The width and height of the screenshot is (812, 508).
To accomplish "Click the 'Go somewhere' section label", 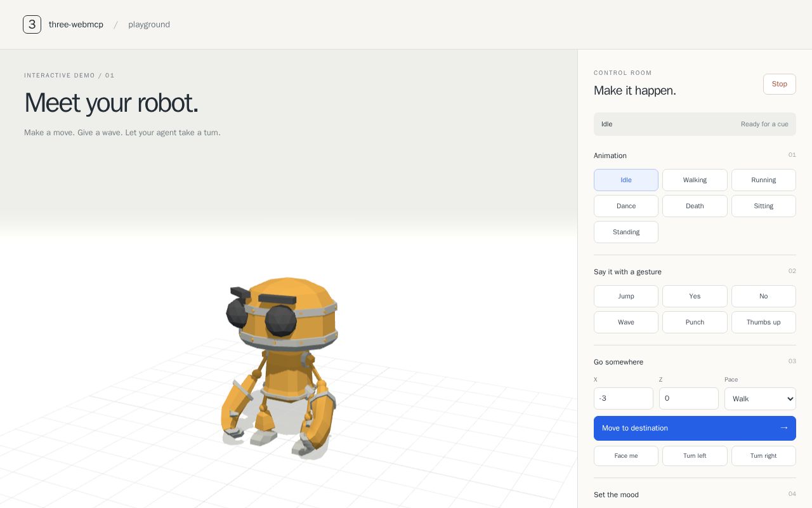I will pyautogui.click(x=619, y=362).
